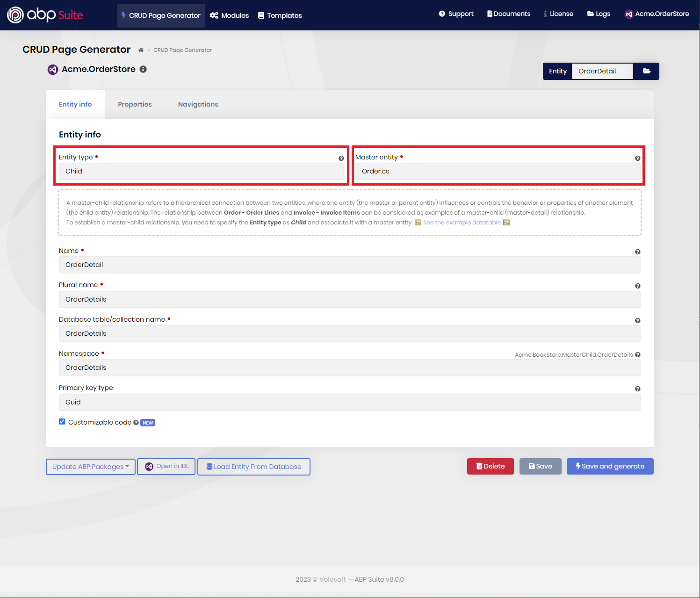Viewport: 700px width, 598px height.
Task: Click help icon for Name field
Action: coord(637,252)
